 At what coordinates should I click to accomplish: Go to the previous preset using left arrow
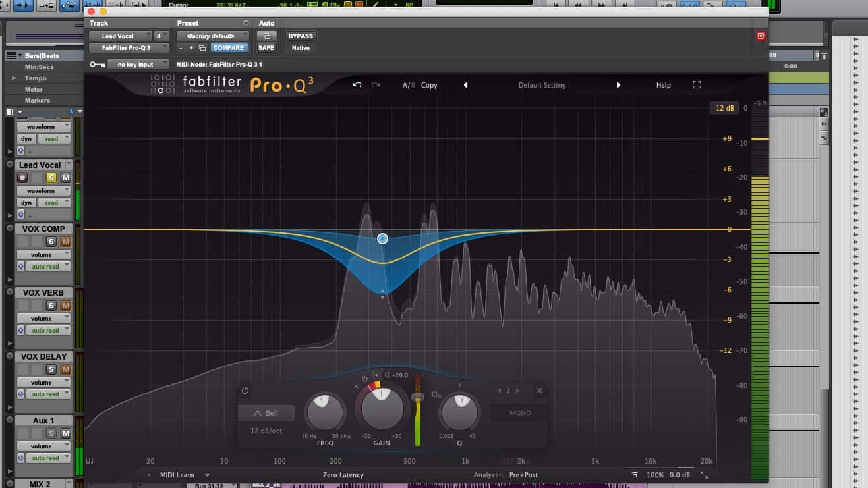(465, 85)
